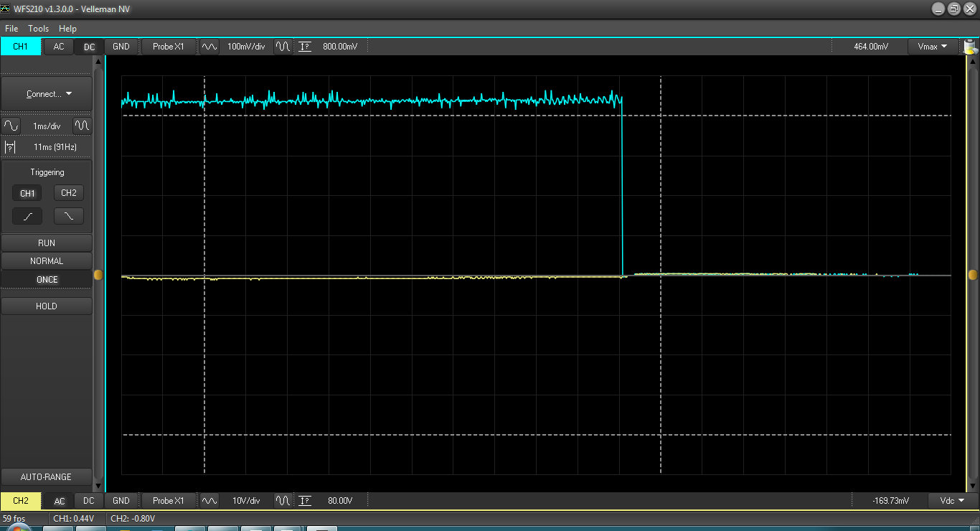
Task: Select ONCE trigger mode
Action: point(47,280)
